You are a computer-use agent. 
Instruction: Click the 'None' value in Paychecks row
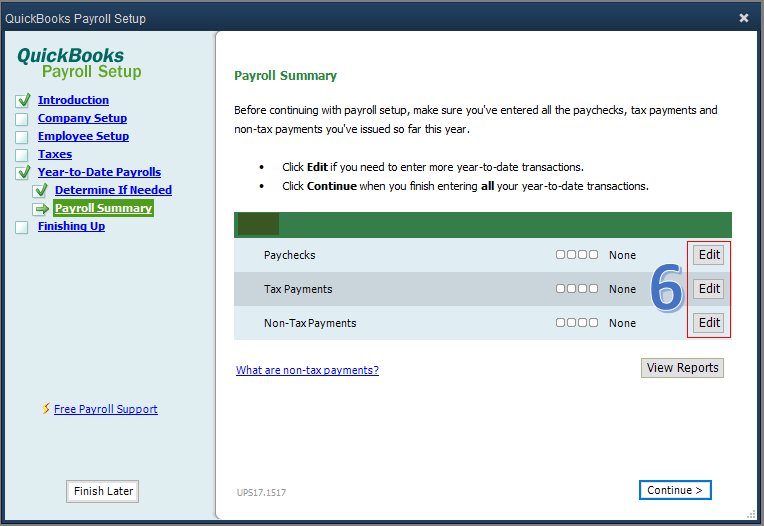click(622, 255)
